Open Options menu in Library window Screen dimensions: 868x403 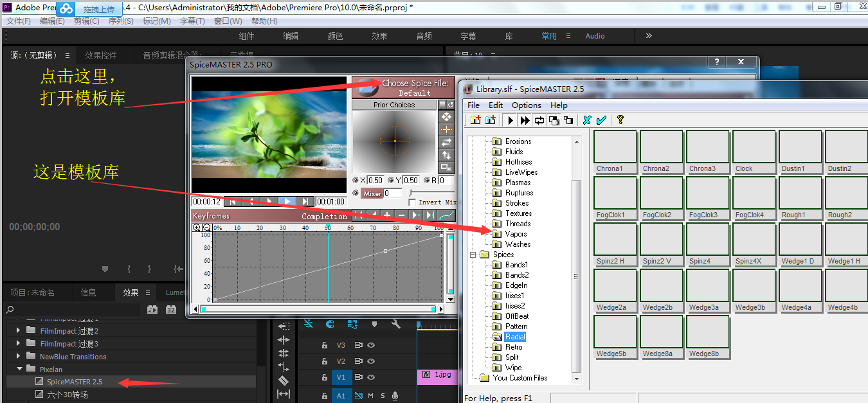pos(527,105)
